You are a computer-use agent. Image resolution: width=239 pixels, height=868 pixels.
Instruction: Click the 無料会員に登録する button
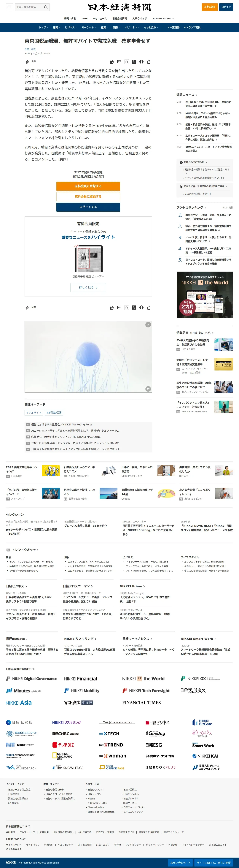pos(88,197)
